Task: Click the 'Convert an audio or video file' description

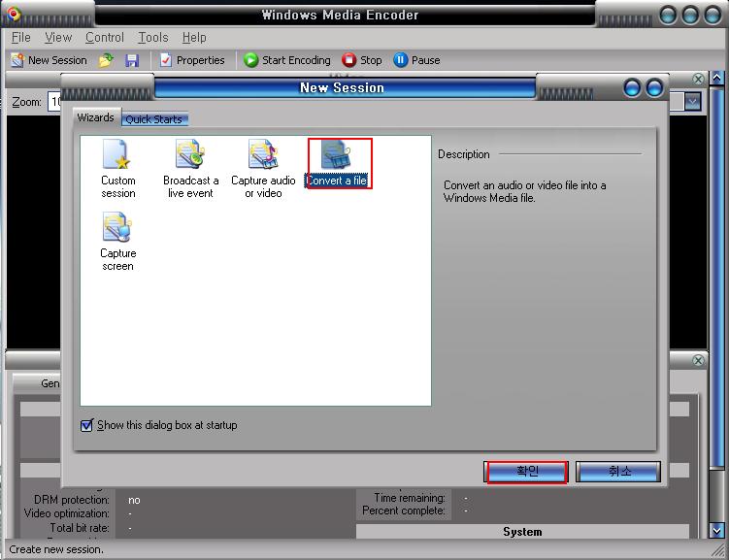Action: pyautogui.click(x=524, y=191)
